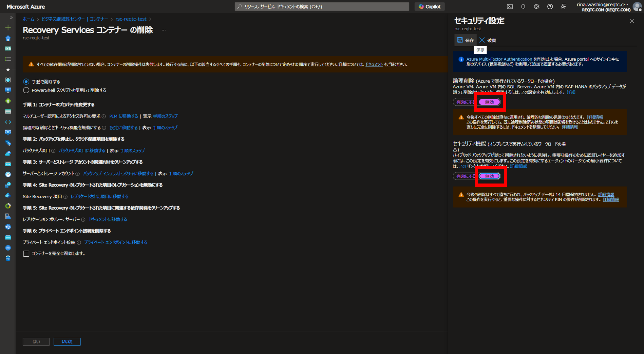The height and width of the screenshot is (354, 644).
Task: Click info icon beside 論理的な削除とセキュリティ機能を無効にする
Action: pos(104,128)
